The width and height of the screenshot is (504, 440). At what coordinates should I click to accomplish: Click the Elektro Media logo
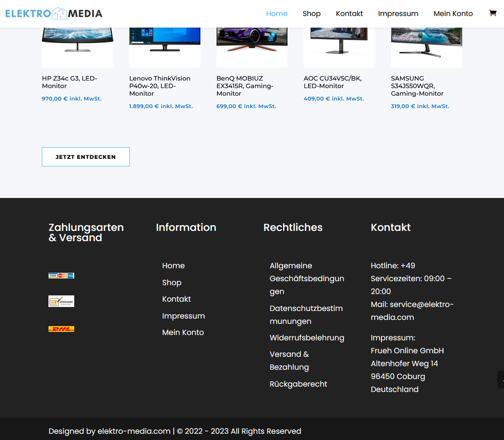[54, 13]
